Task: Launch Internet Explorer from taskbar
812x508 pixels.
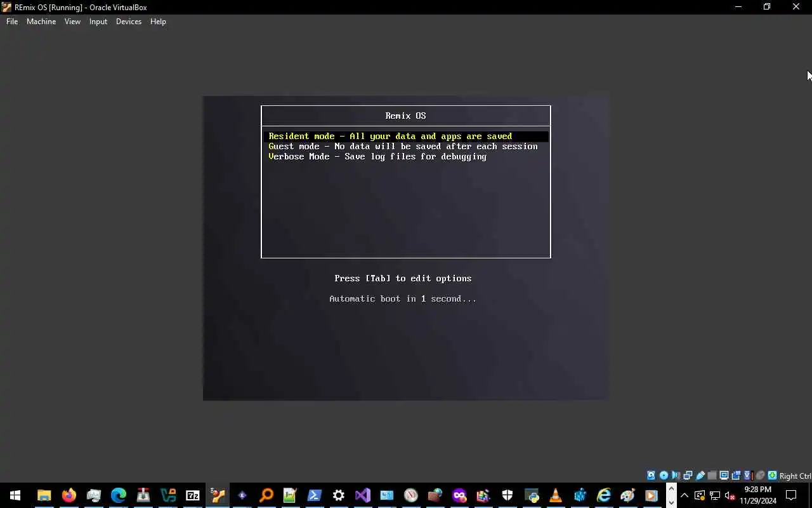Action: [604, 495]
